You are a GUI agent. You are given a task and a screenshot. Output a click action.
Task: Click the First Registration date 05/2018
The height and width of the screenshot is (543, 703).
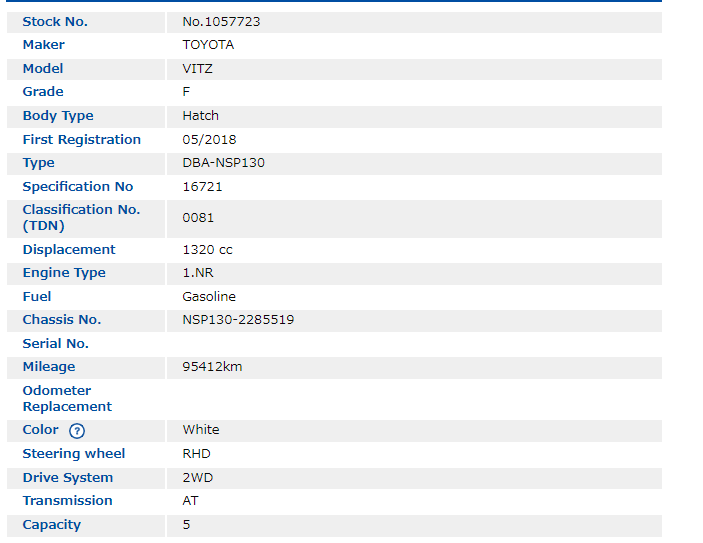click(209, 140)
